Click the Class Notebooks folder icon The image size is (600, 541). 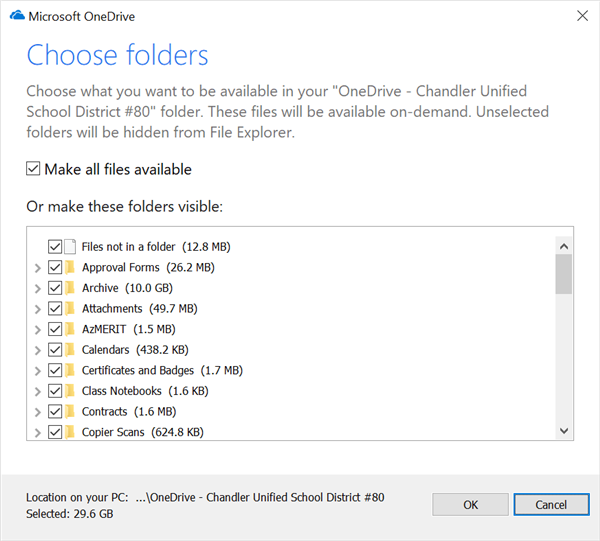70,391
